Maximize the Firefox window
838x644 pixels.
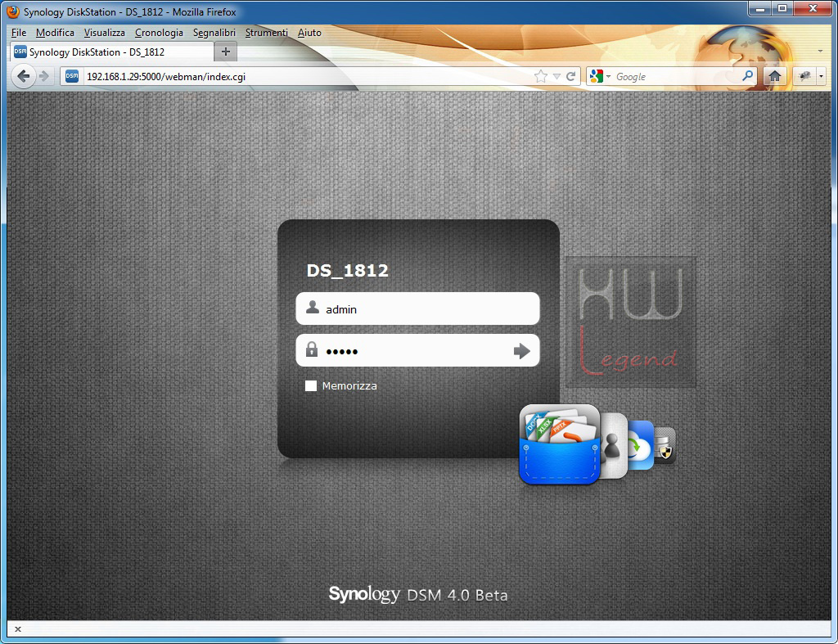(x=782, y=9)
